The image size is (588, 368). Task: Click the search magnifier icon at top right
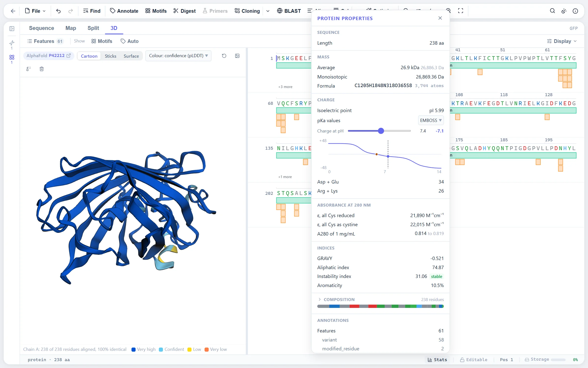(x=552, y=11)
